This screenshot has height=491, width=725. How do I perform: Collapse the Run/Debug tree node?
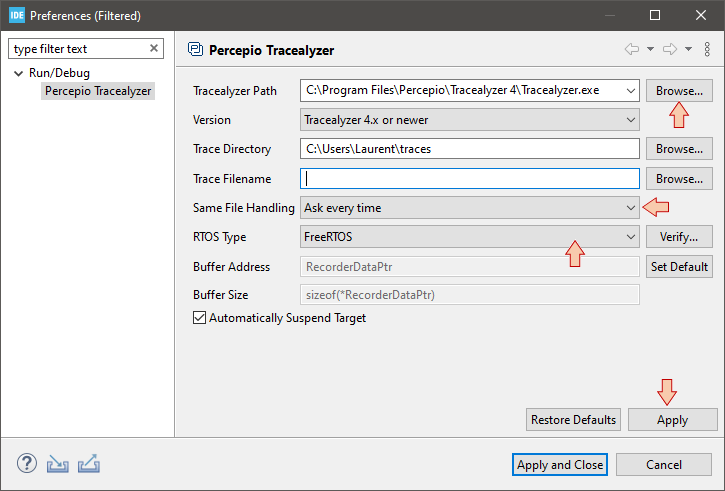coord(18,73)
